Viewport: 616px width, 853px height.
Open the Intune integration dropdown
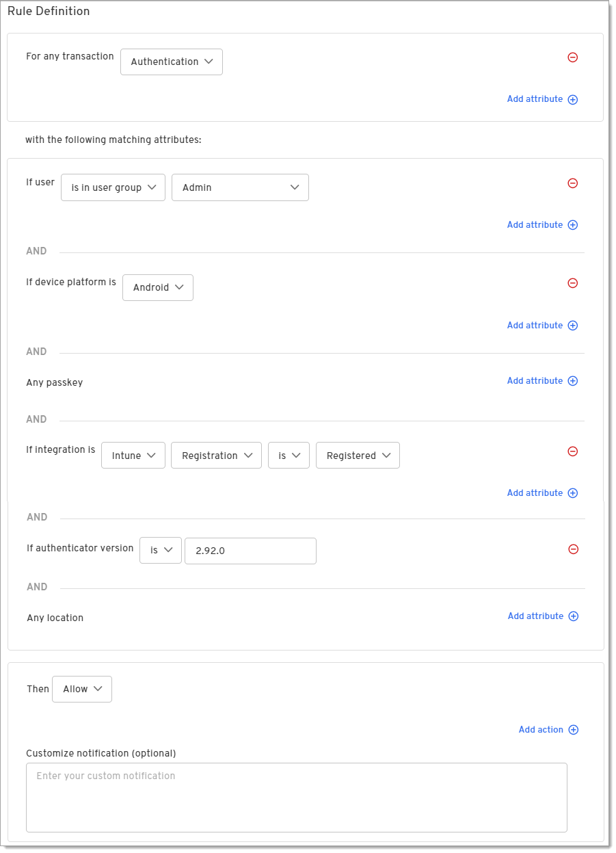[133, 456]
